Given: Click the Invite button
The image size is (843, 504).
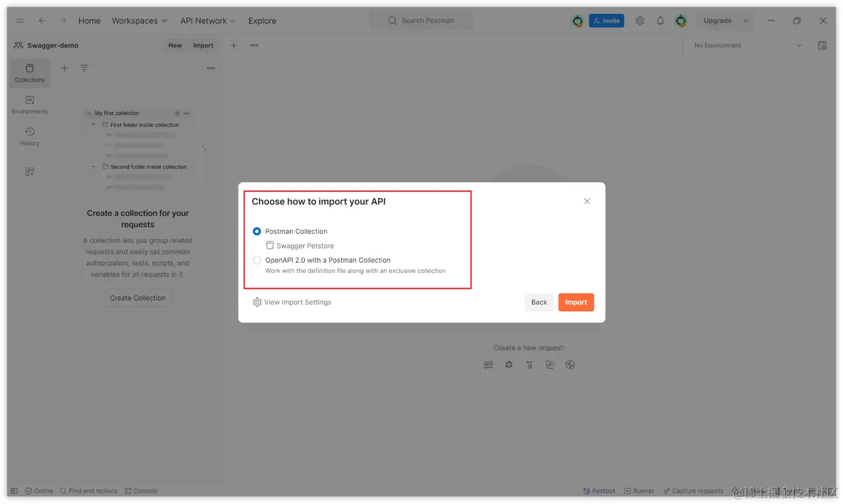Looking at the screenshot, I should coord(606,21).
